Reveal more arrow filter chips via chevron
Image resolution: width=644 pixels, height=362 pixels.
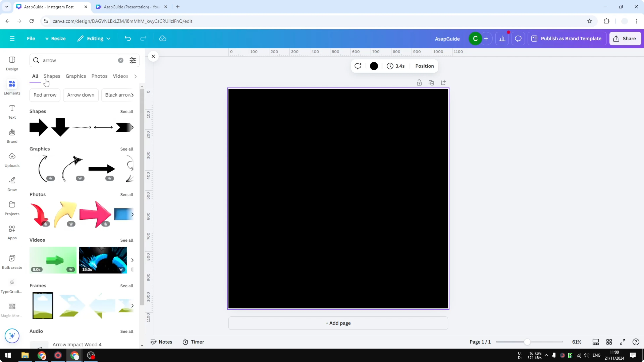133,95
